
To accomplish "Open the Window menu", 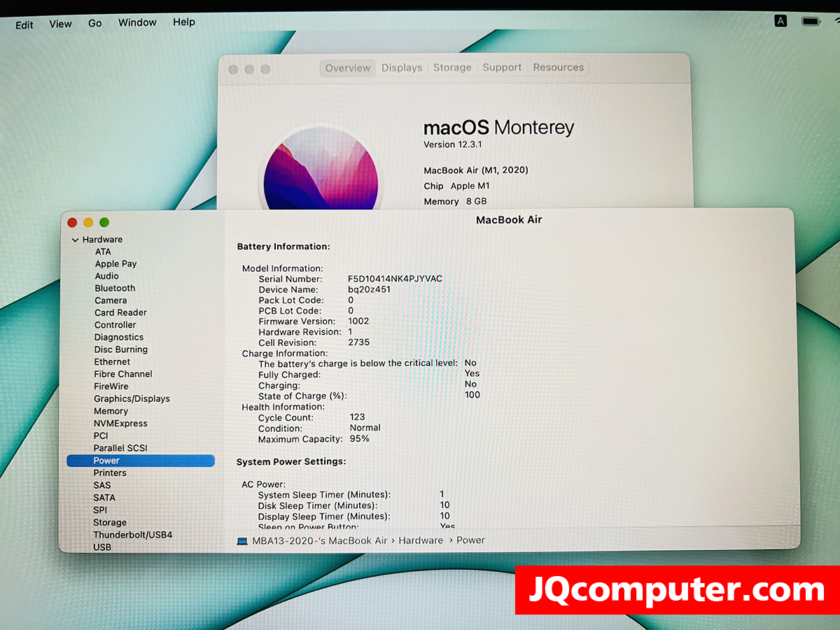I will 137,22.
